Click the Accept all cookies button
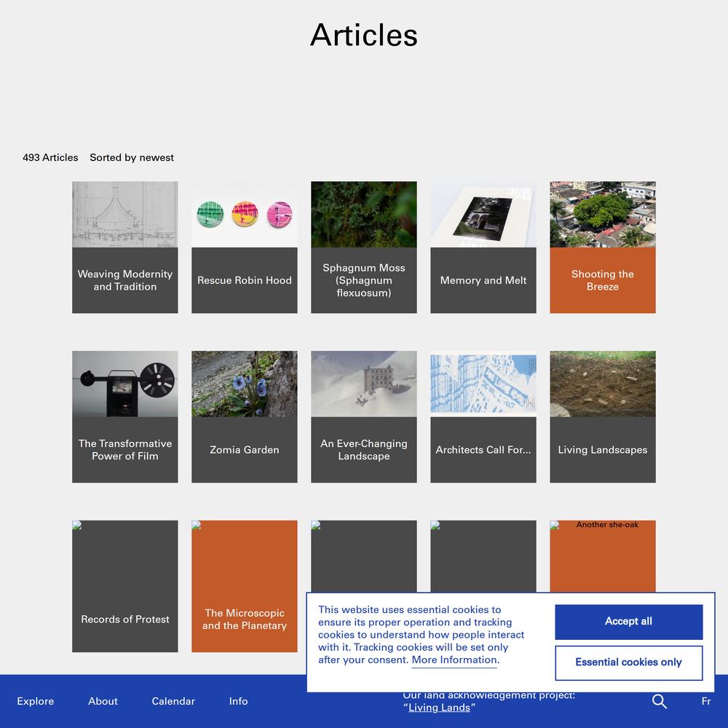728x728 pixels. click(629, 621)
